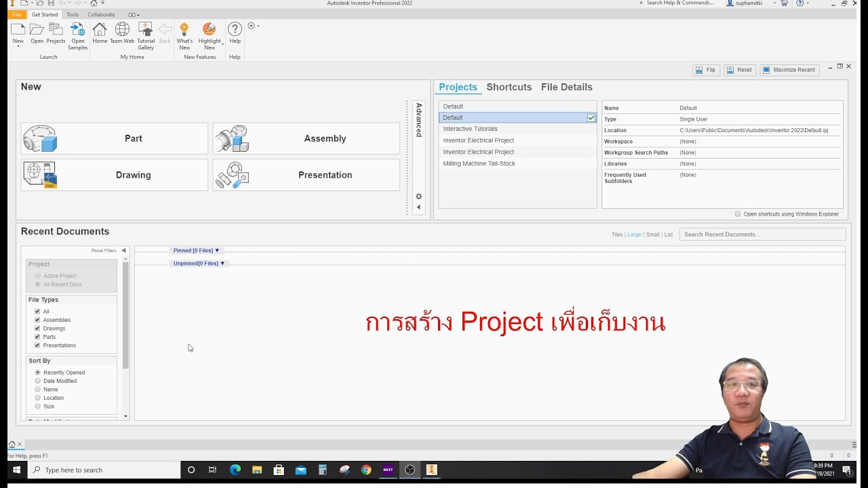Select the Get Started ribbon tab

pyautogui.click(x=45, y=14)
